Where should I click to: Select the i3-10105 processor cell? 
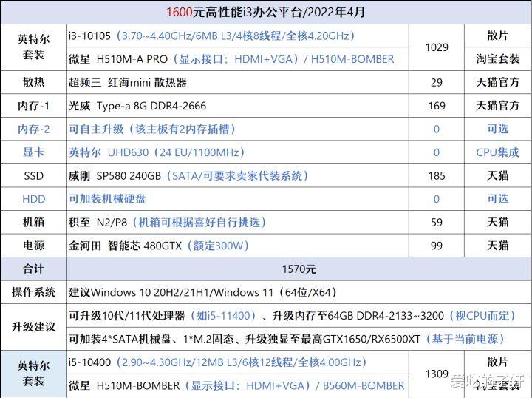tap(237, 36)
